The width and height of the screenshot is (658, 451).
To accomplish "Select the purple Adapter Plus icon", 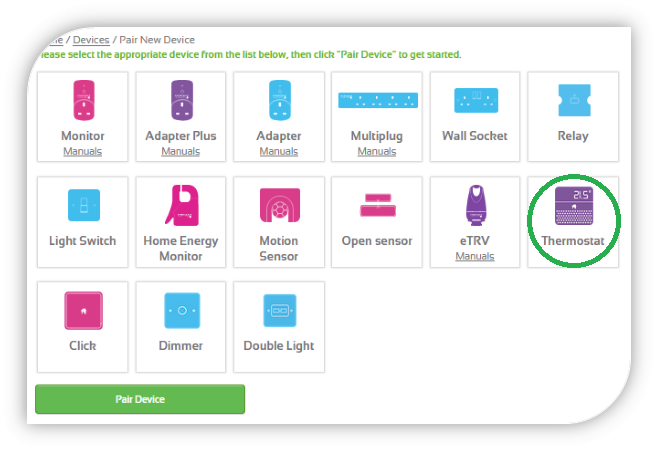I will tap(182, 100).
